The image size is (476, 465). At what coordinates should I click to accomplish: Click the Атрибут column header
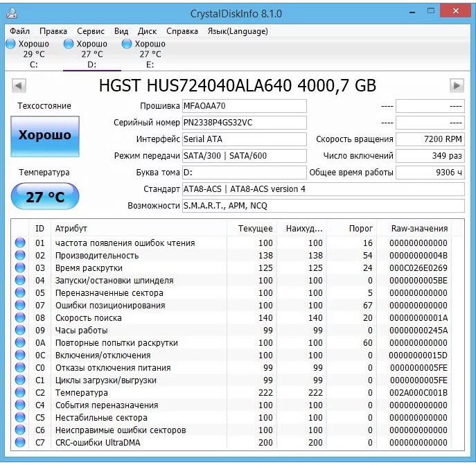[x=139, y=229]
